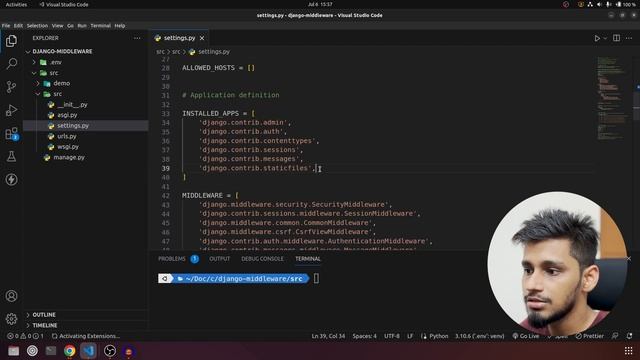Open wsgi.py in the explorer
The image size is (640, 360).
(x=68, y=147)
